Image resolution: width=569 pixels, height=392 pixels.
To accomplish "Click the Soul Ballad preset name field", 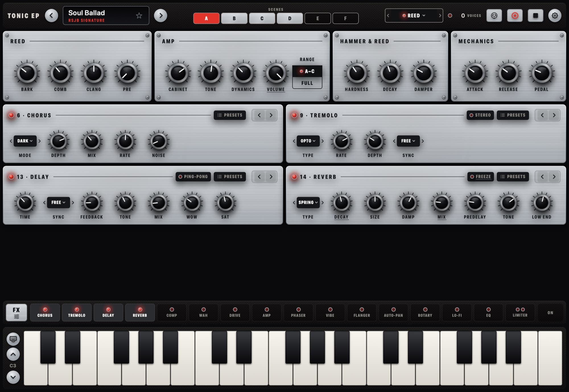I will click(x=106, y=16).
